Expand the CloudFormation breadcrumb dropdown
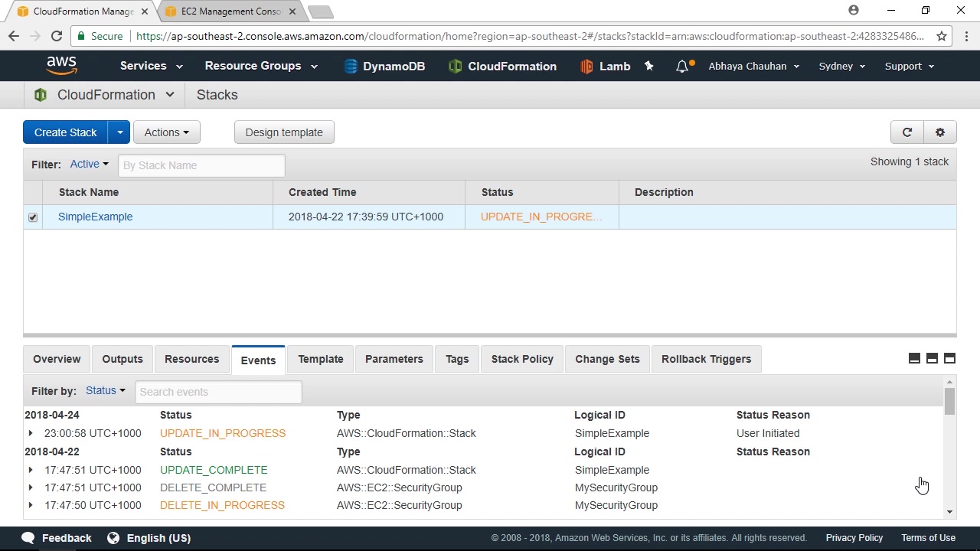980x551 pixels. 170,95
